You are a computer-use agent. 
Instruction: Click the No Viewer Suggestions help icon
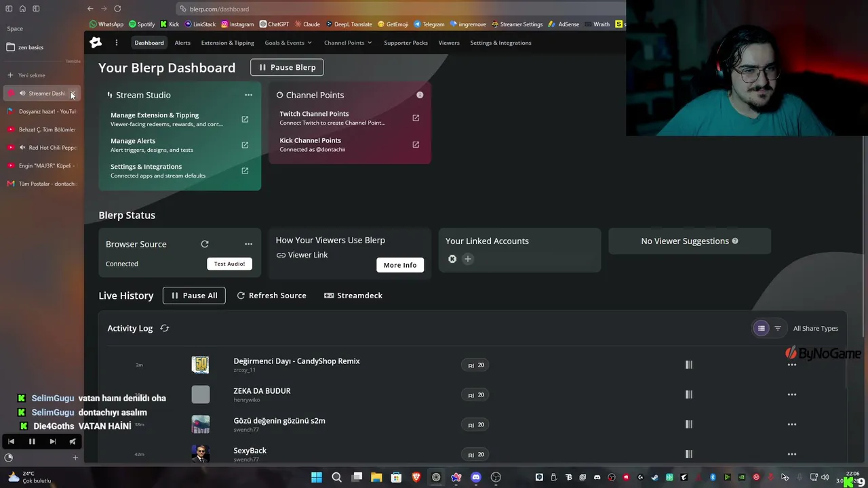[735, 241]
